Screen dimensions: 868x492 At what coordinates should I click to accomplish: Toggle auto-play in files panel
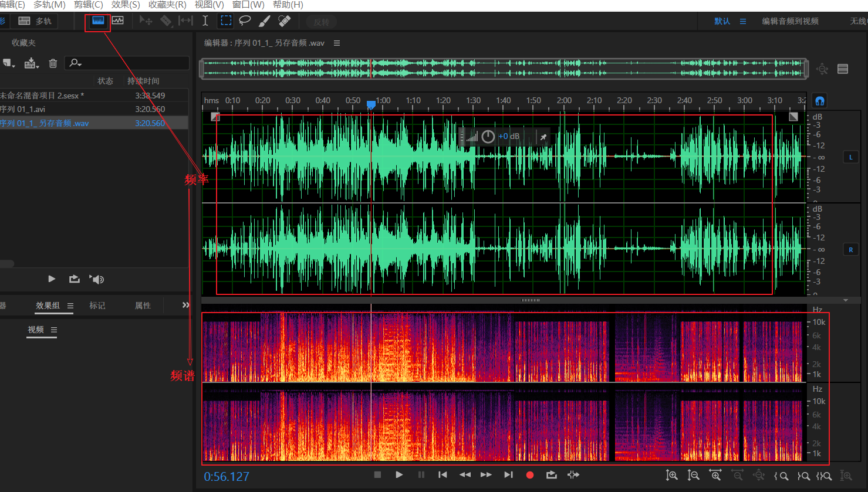[x=97, y=279]
